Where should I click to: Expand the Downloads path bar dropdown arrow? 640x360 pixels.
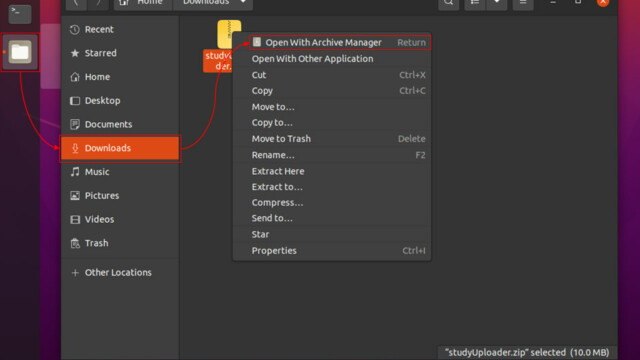click(243, 2)
